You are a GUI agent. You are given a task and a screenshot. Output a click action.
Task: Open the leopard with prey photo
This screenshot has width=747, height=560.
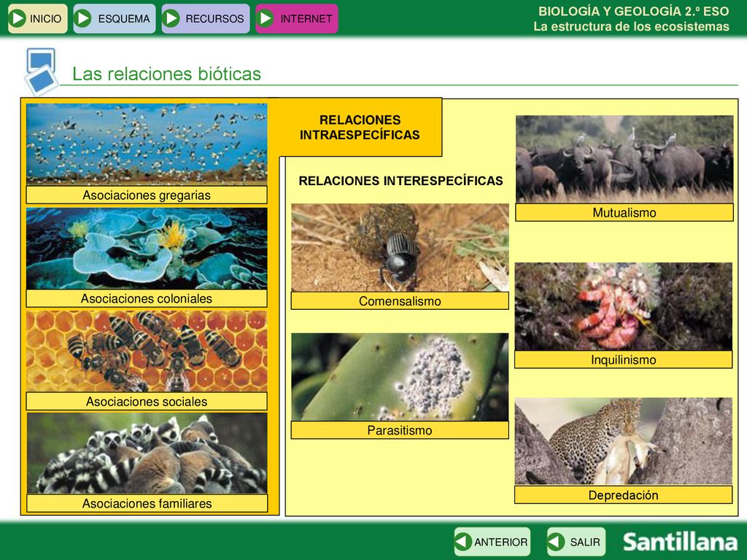pos(624,441)
